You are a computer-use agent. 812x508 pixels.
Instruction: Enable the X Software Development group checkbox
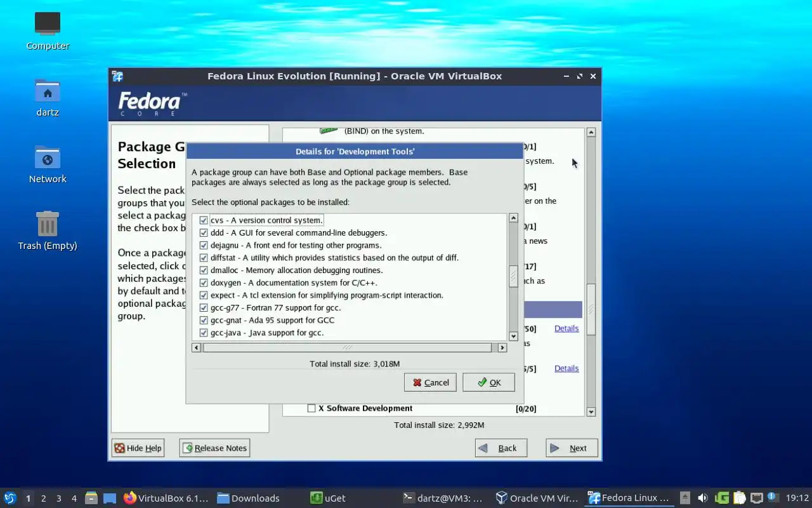[311, 408]
